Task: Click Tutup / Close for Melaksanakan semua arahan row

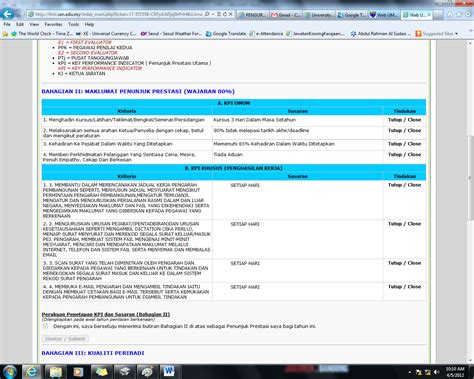Action: coord(404,130)
